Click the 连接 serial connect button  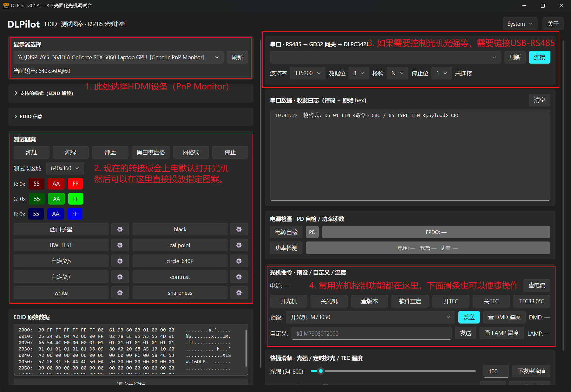540,57
